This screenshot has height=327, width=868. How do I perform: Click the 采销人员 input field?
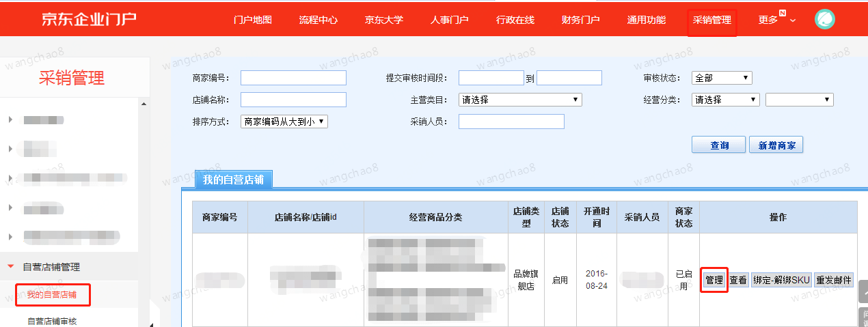click(x=511, y=122)
